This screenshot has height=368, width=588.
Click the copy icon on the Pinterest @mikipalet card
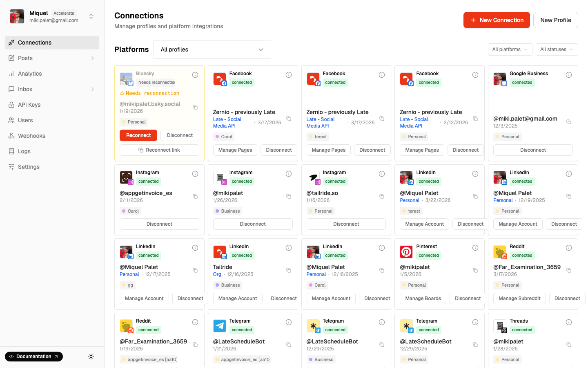click(x=475, y=270)
